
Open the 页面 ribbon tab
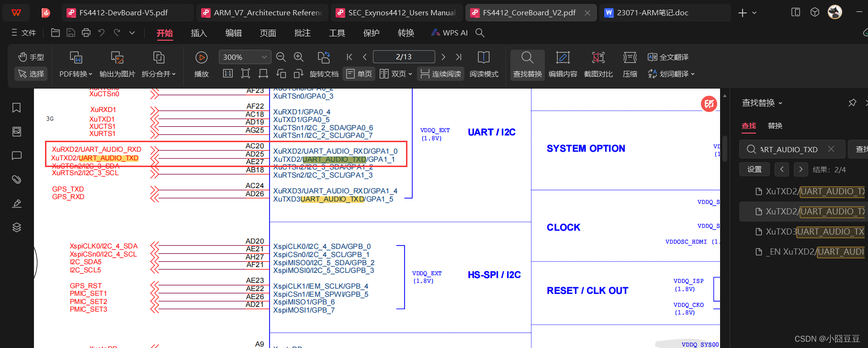point(268,33)
